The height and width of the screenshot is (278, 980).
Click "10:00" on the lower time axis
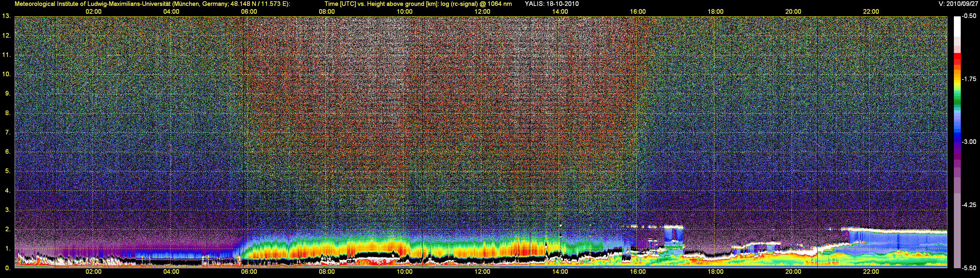click(x=404, y=272)
